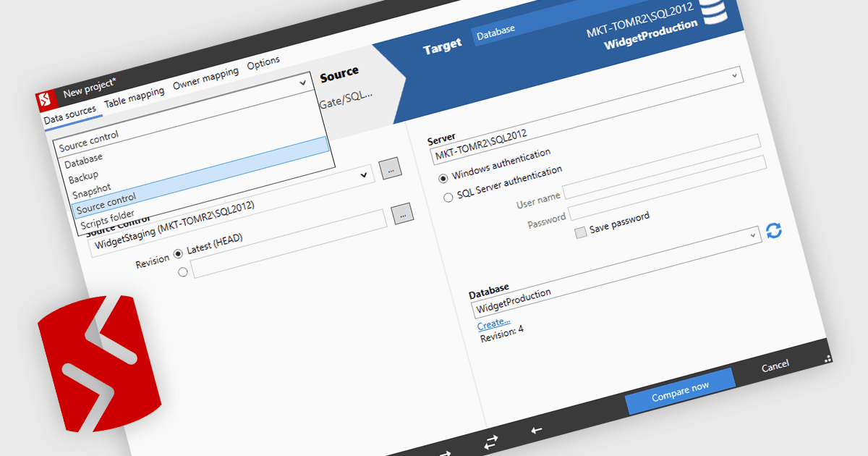Click the upper browse (...) button
Image resolution: width=868 pixels, height=456 pixels.
[x=391, y=168]
